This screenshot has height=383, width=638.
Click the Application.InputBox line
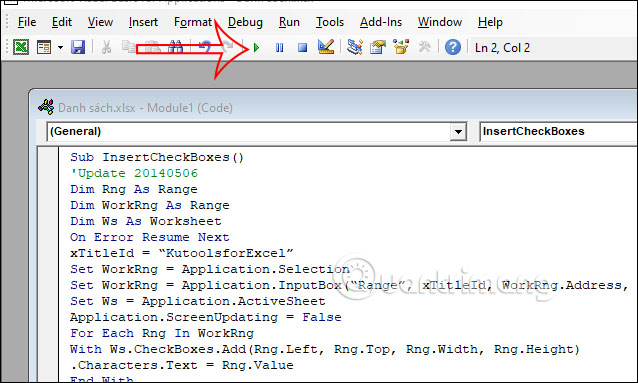(350, 285)
